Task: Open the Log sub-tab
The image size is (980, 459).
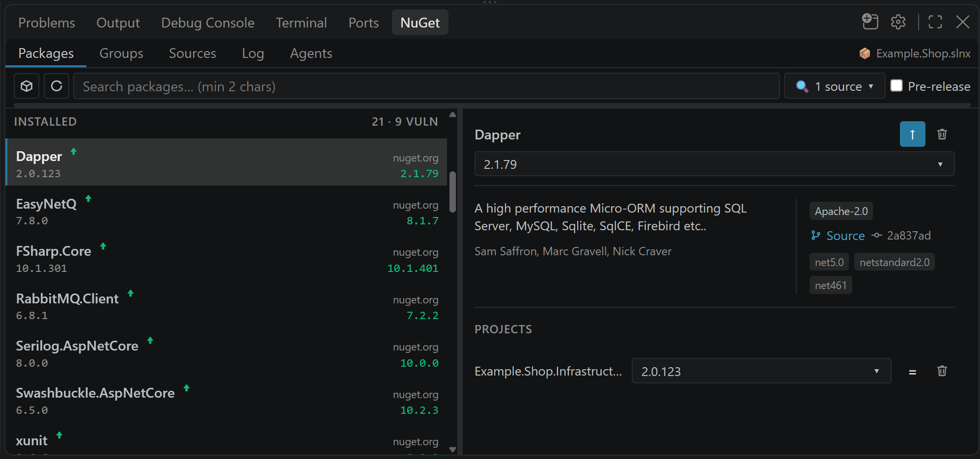Action: click(253, 53)
